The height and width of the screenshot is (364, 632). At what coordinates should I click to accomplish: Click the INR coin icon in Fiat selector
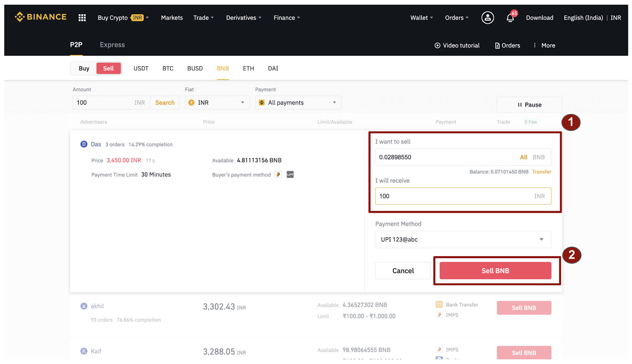192,103
